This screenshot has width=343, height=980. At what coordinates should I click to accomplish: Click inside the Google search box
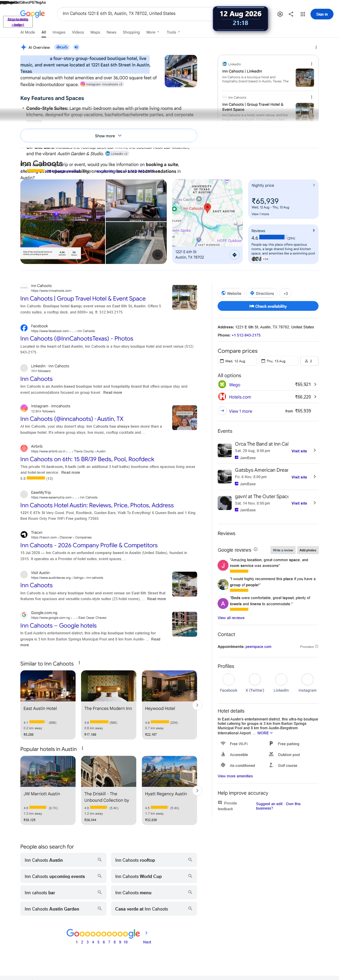(x=135, y=13)
